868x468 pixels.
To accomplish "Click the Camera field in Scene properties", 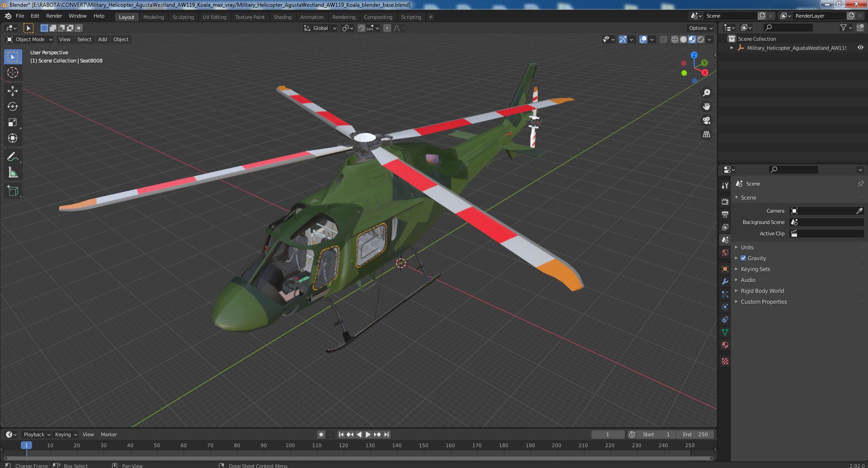I will coord(827,211).
